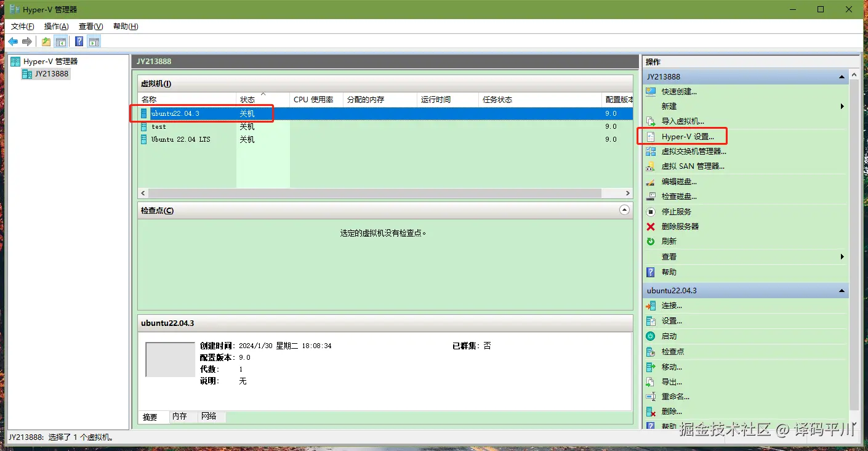868x451 pixels.
Task: Select the test virtual machine row
Action: tap(385, 126)
